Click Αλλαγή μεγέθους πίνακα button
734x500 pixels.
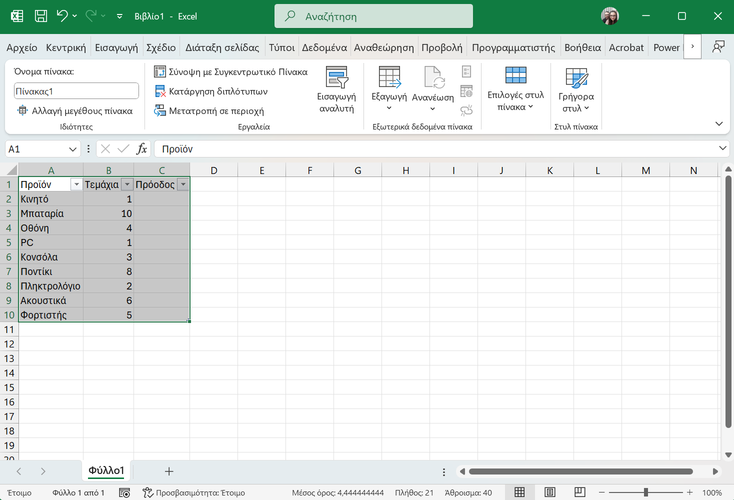74,111
